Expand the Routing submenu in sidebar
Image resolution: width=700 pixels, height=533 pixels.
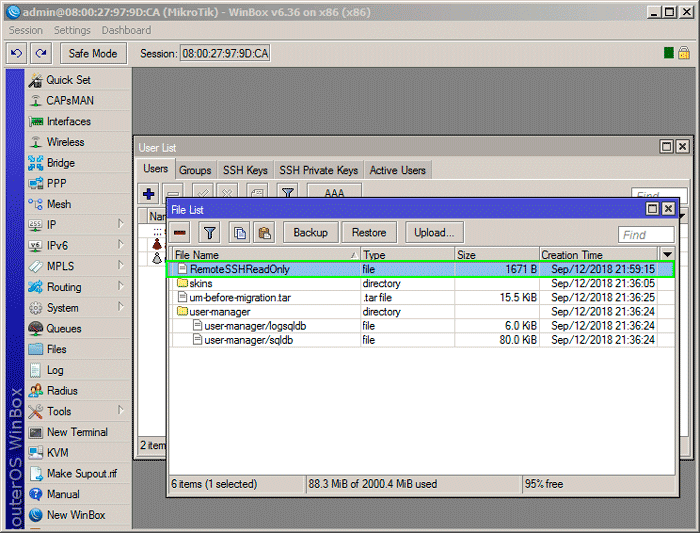click(120, 287)
